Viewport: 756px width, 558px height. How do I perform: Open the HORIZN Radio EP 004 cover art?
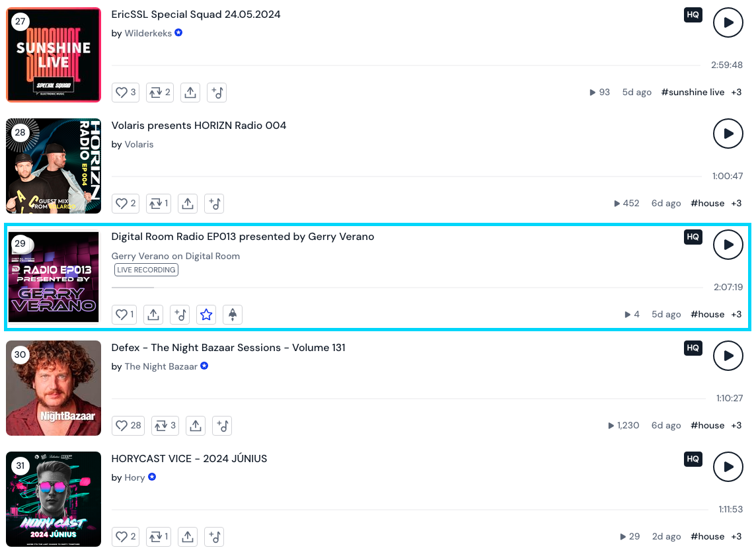[x=54, y=166]
